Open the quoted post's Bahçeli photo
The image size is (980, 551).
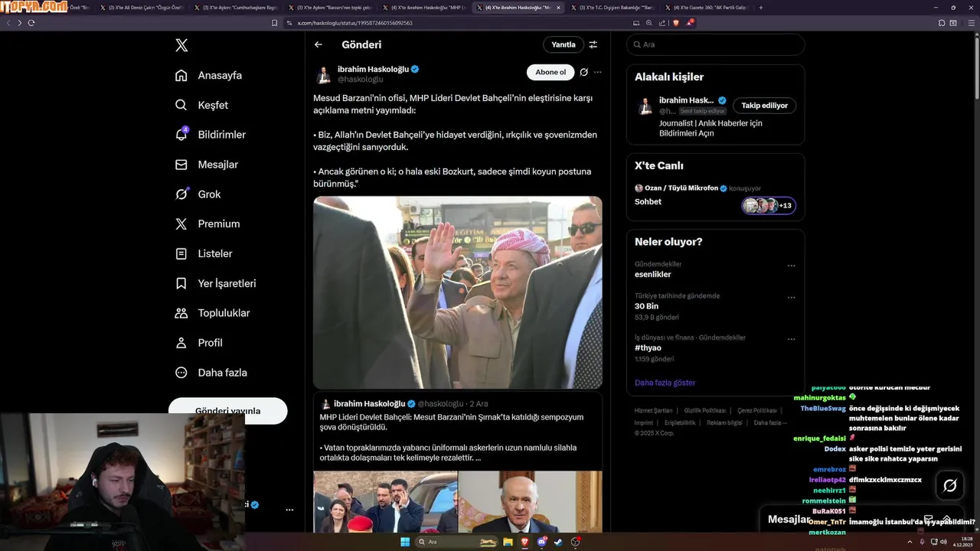pyautogui.click(x=531, y=502)
